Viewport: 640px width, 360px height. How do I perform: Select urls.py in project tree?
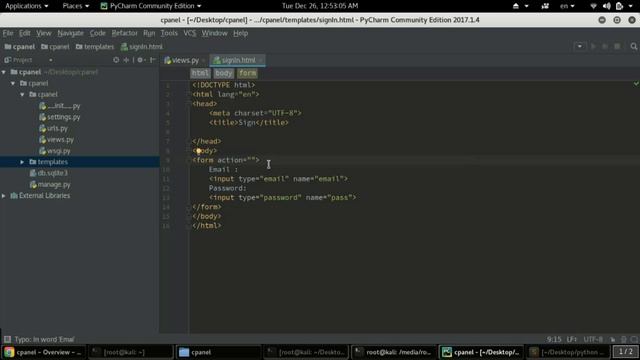coord(53,128)
